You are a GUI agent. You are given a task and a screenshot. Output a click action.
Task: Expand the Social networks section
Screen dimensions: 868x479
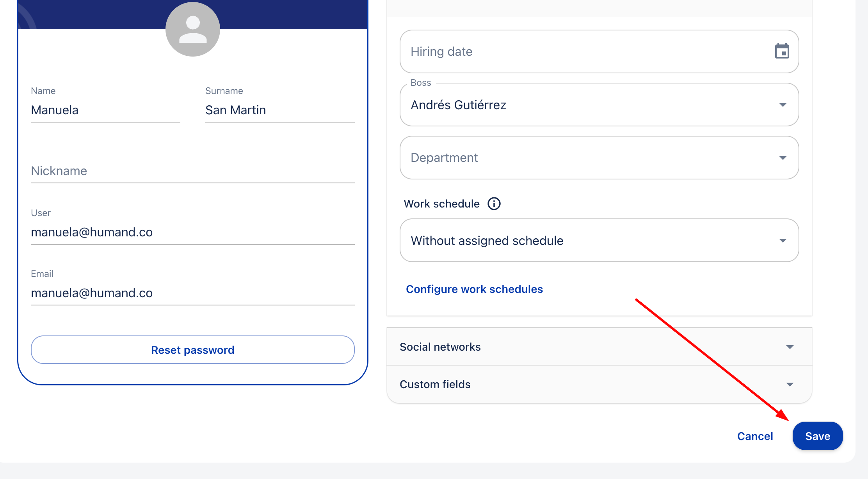(790, 347)
